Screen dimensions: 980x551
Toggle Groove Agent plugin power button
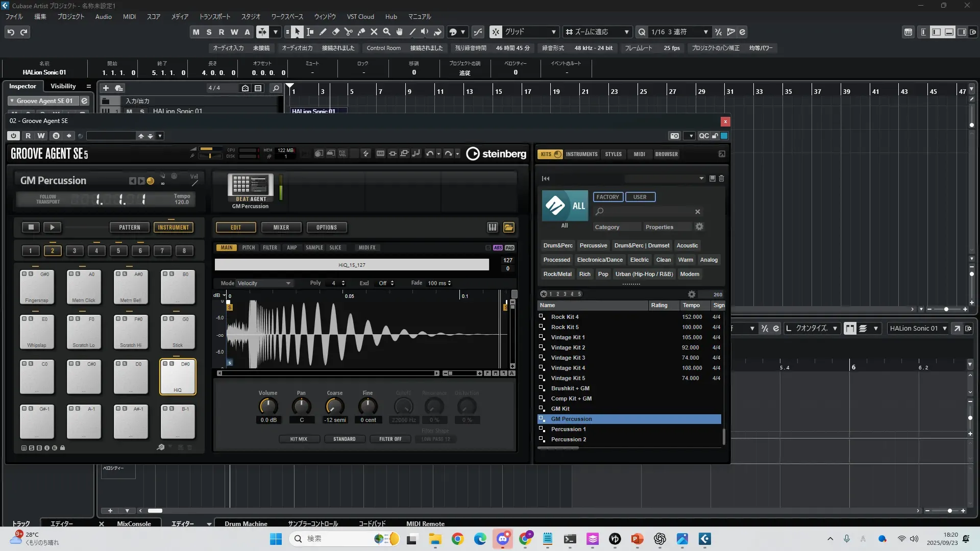(x=13, y=136)
